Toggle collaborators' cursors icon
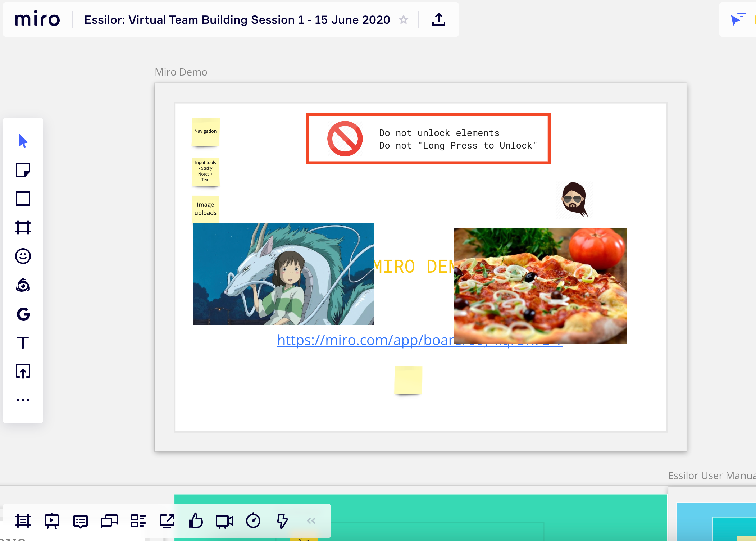Viewport: 756px width, 541px height. 738,19
